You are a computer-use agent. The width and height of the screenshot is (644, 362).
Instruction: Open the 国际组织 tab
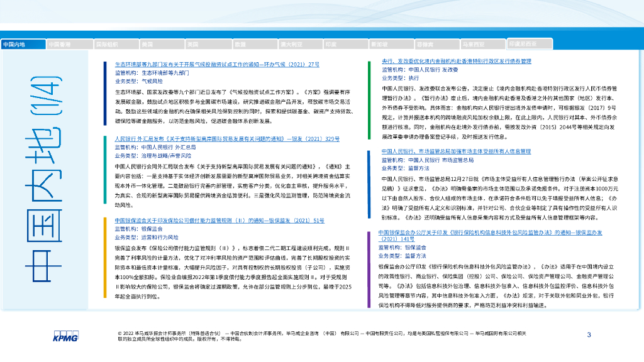click(116, 45)
